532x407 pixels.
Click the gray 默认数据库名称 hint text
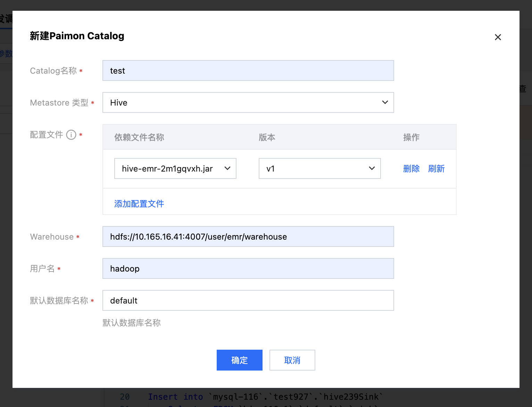(131, 323)
